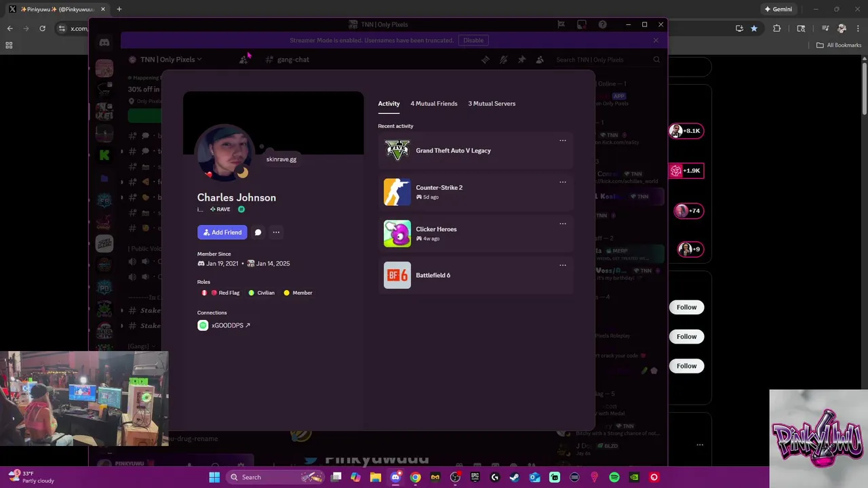868x488 pixels.
Task: Click the Battlefield 6 game icon
Action: coord(397,275)
